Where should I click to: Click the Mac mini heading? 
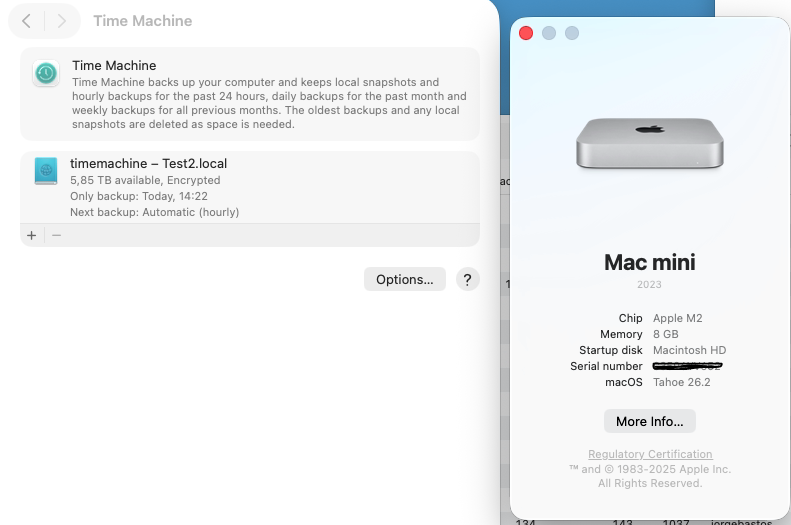pos(650,262)
